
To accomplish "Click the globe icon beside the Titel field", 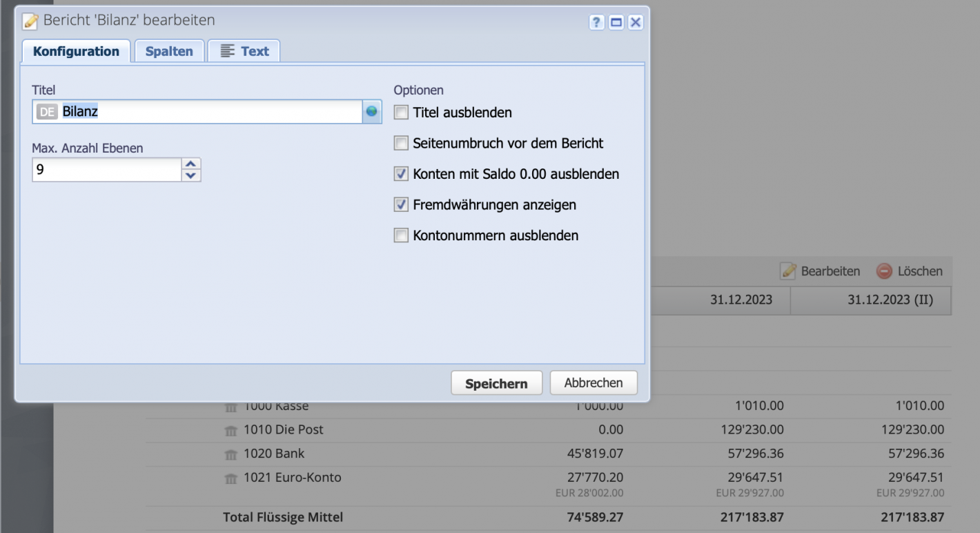I will (x=371, y=111).
